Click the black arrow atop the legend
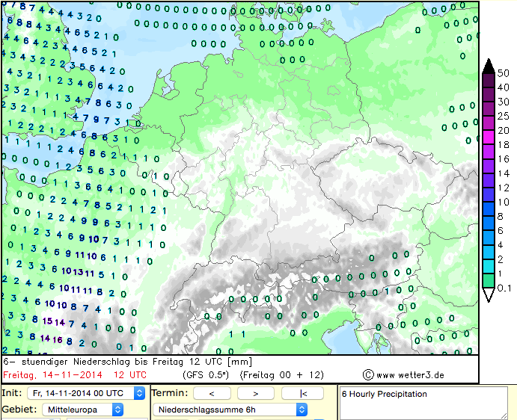Screen dimensions: 517x420 click(489, 66)
